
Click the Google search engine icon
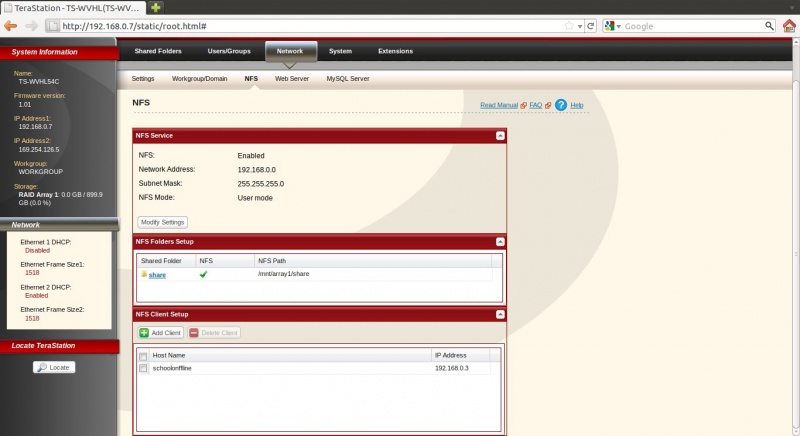coord(610,25)
